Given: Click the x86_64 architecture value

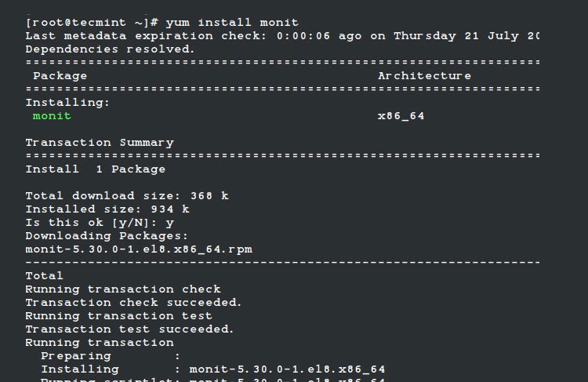Looking at the screenshot, I should pos(401,116).
